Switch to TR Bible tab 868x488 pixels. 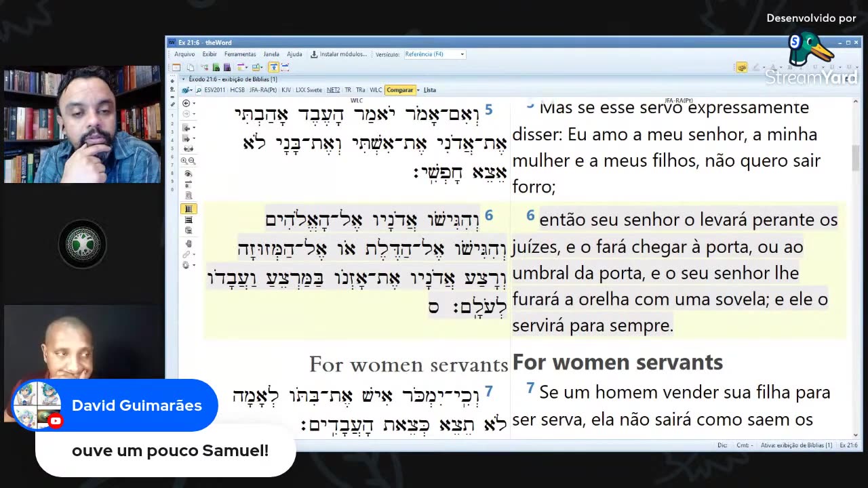[x=348, y=89]
